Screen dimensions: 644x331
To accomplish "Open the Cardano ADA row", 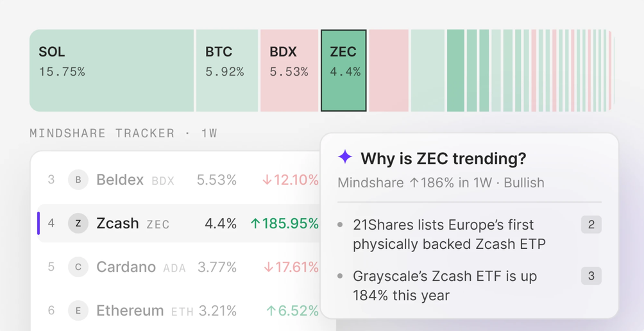I will 178,267.
